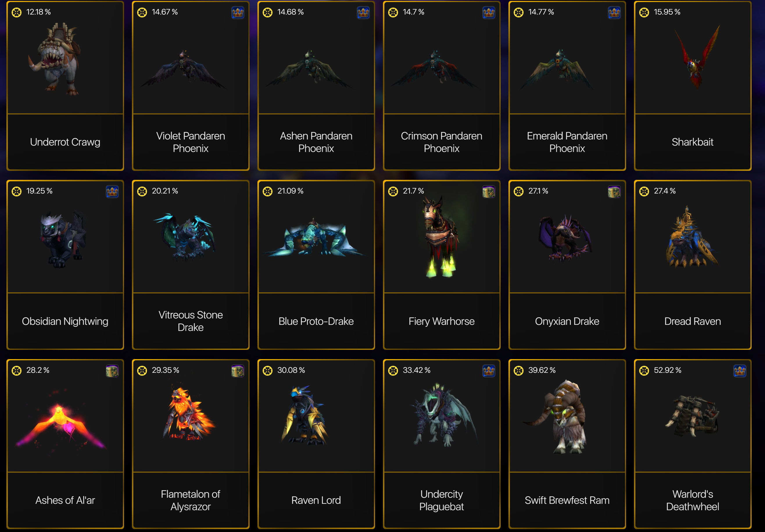The width and height of the screenshot is (765, 532).
Task: Click the crown badge on Warlord's Deathwheel card
Action: tap(740, 371)
